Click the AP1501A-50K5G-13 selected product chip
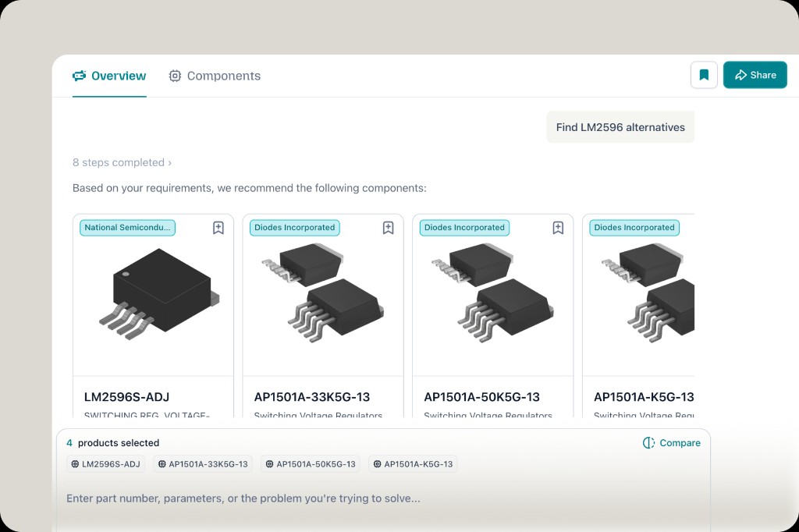 [311, 464]
